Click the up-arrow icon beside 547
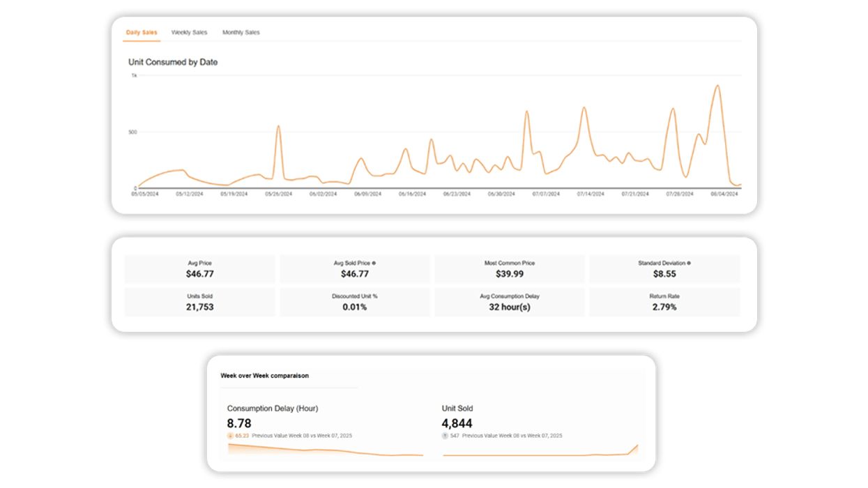Screen dimensions: 868x488 pos(446,435)
